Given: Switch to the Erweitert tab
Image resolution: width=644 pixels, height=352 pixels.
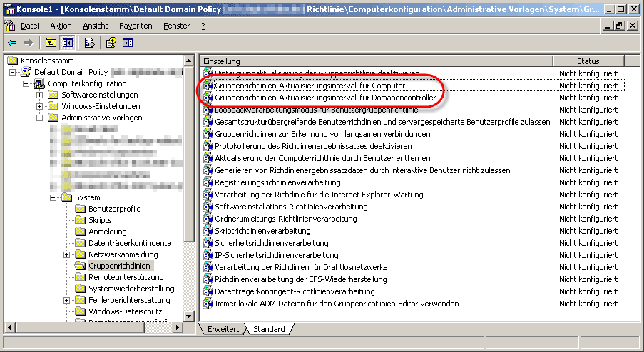Looking at the screenshot, I should (223, 329).
